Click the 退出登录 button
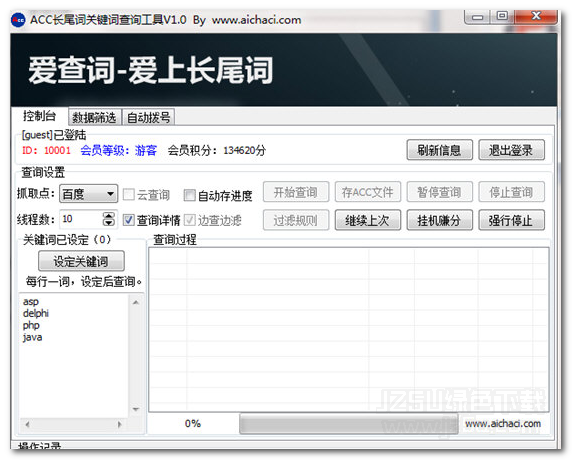The height and width of the screenshot is (460, 572). click(511, 150)
